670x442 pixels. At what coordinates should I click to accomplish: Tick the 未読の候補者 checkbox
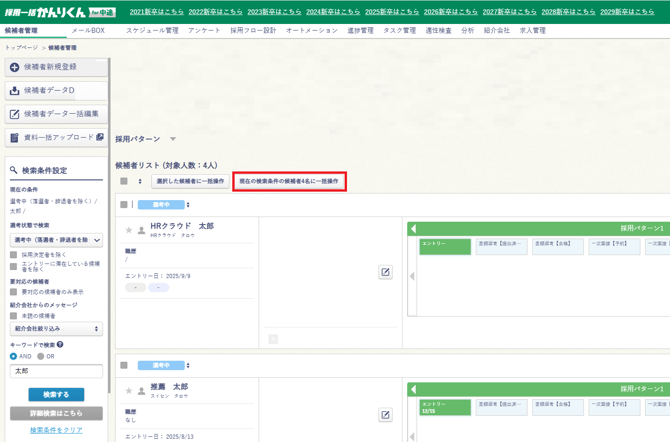(x=14, y=316)
